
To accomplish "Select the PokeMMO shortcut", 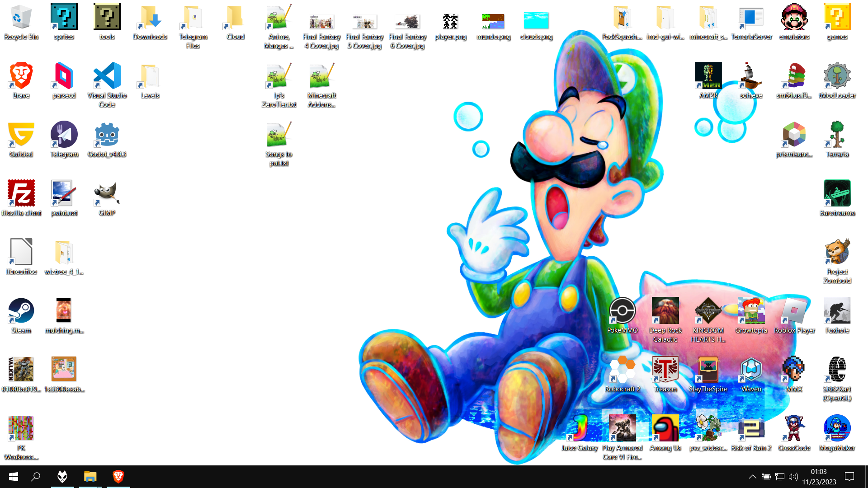I will (x=622, y=315).
